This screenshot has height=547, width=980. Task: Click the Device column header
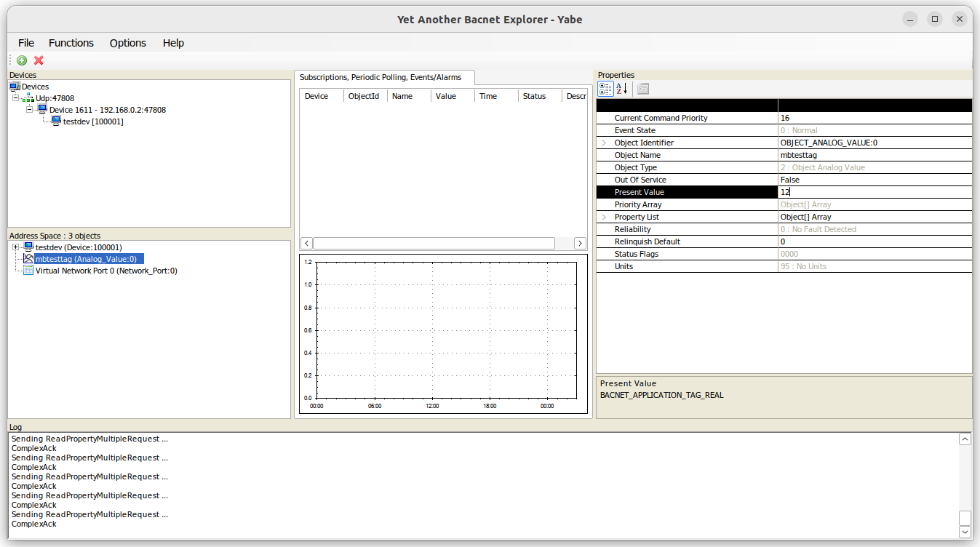pos(322,96)
